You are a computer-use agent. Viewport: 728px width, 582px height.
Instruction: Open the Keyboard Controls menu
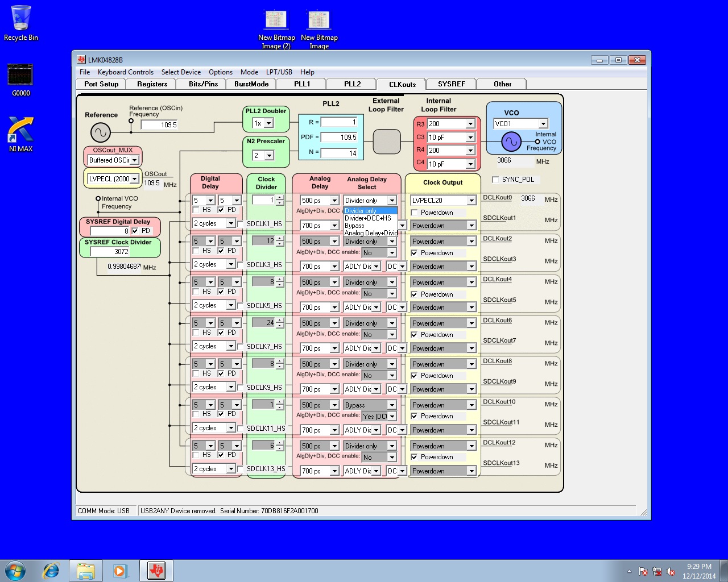coord(126,72)
